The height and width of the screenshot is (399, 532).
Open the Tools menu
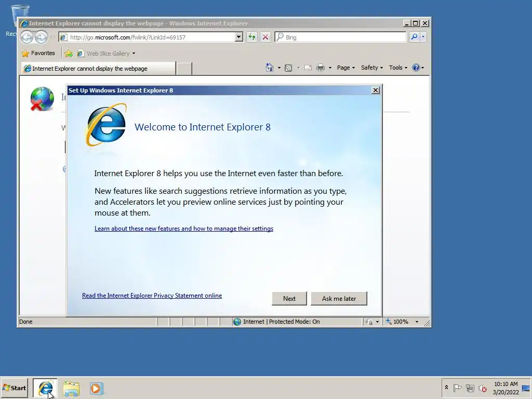[x=398, y=68]
